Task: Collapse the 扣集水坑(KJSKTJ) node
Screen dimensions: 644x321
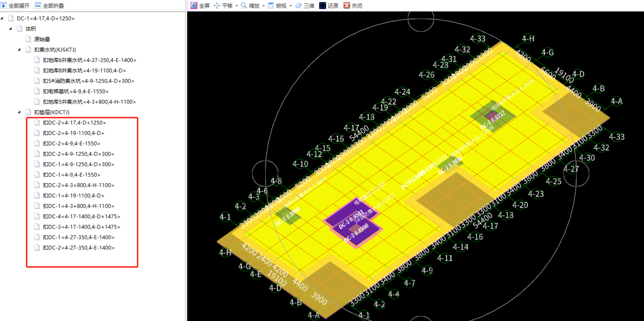Action: tap(19, 49)
